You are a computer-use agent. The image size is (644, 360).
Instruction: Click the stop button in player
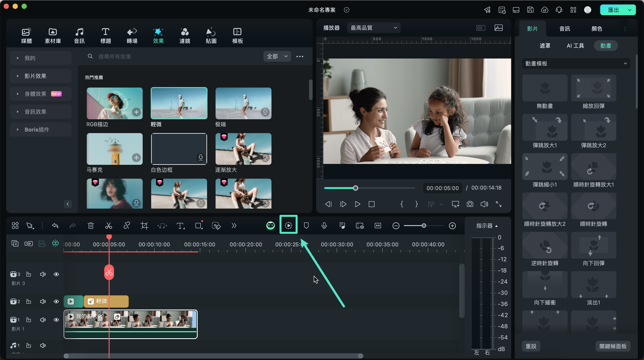click(372, 204)
